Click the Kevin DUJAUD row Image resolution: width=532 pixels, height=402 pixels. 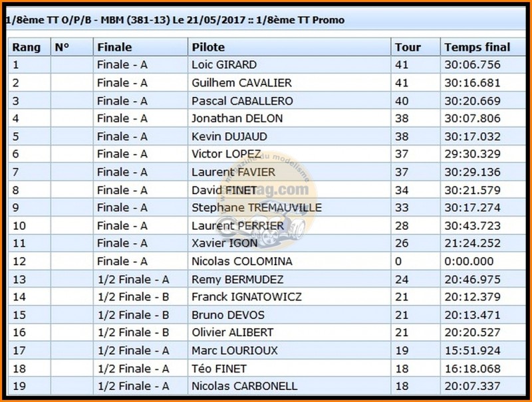(x=267, y=137)
